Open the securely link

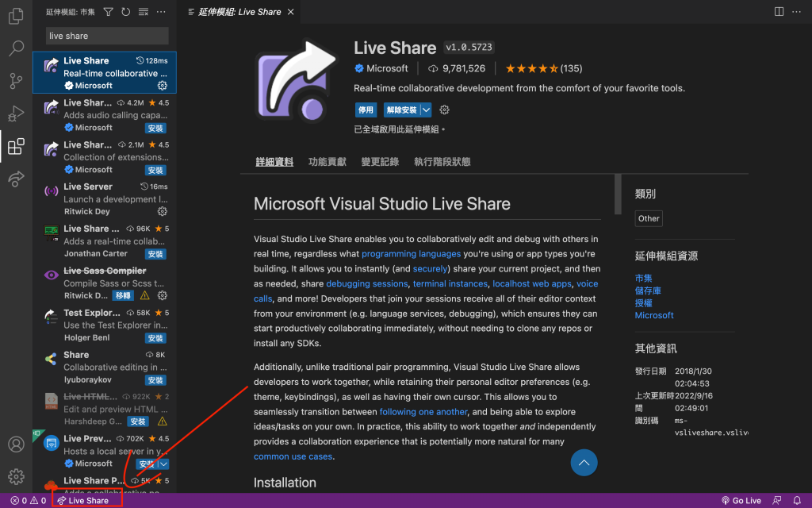(x=430, y=268)
